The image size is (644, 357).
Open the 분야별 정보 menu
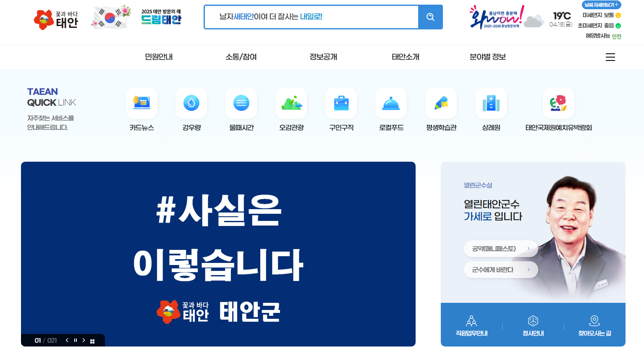point(488,57)
